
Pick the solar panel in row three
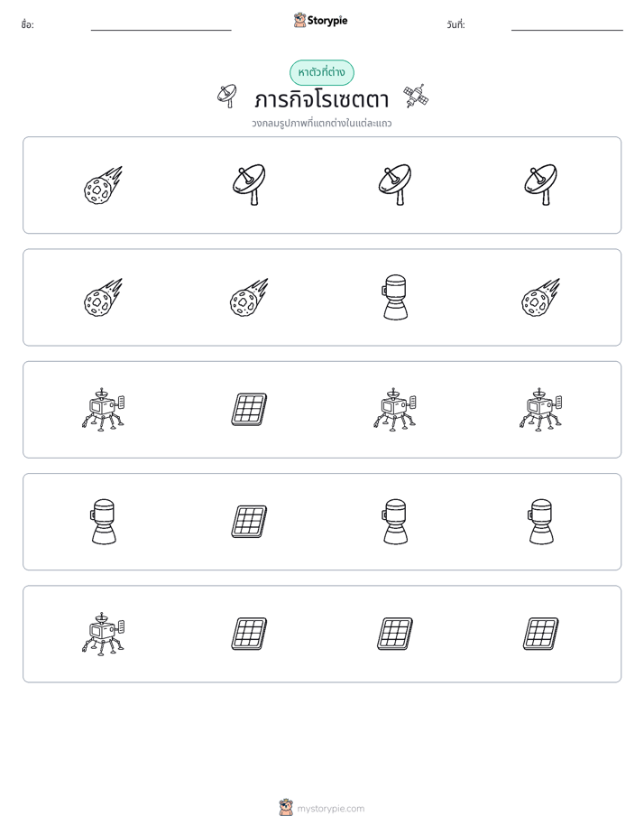249,410
